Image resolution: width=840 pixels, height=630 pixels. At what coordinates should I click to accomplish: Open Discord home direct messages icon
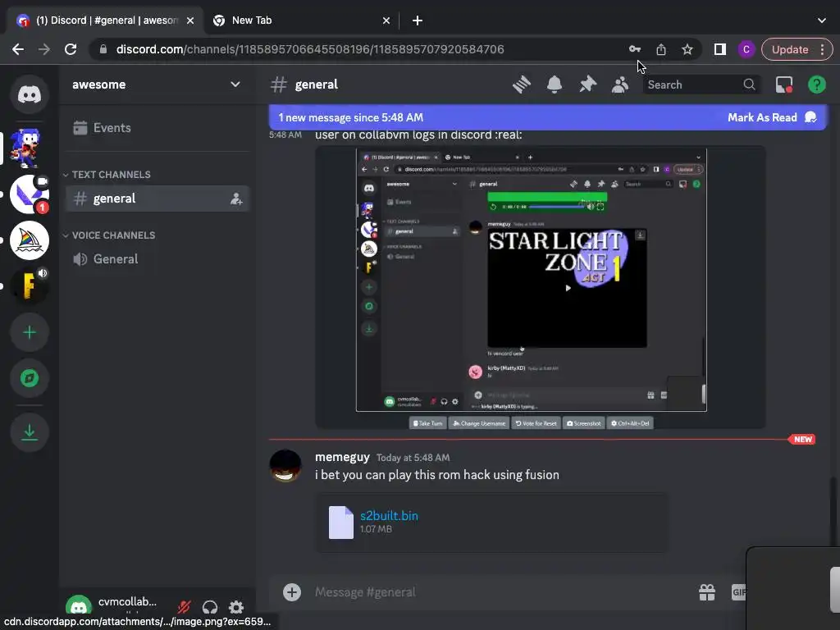pos(30,95)
